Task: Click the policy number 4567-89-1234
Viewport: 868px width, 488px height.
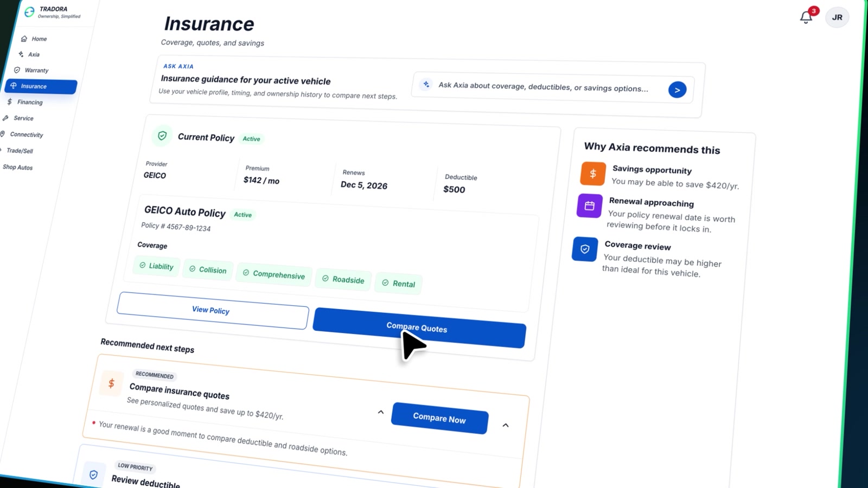Action: point(188,227)
